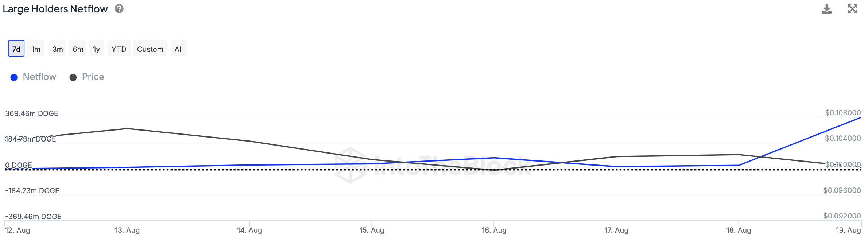Toggle the Netflow series legend
This screenshot has width=868, height=240.
tap(39, 77)
